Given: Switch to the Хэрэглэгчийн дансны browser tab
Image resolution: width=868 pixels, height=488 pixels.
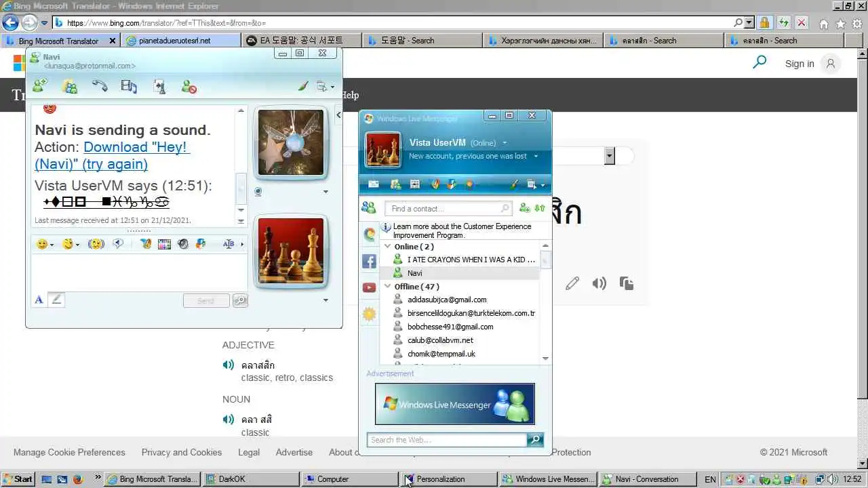Looking at the screenshot, I should 544,41.
